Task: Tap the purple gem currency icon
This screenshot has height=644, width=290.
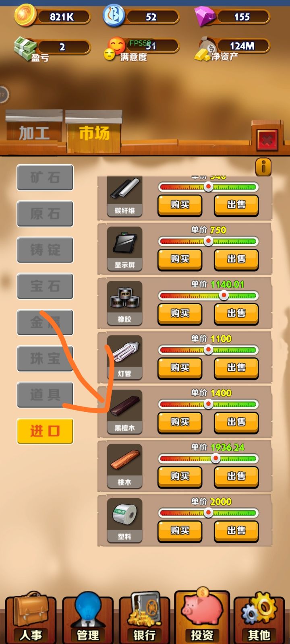Action: [205, 17]
